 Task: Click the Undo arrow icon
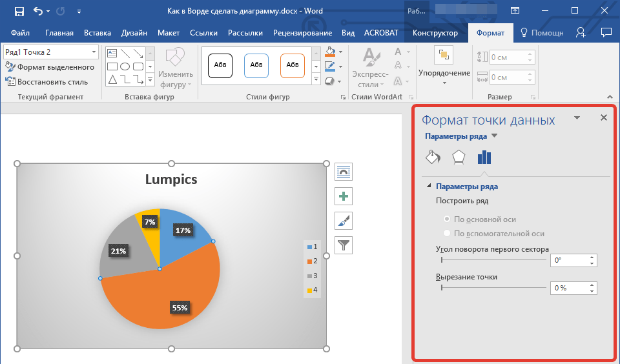pos(38,11)
